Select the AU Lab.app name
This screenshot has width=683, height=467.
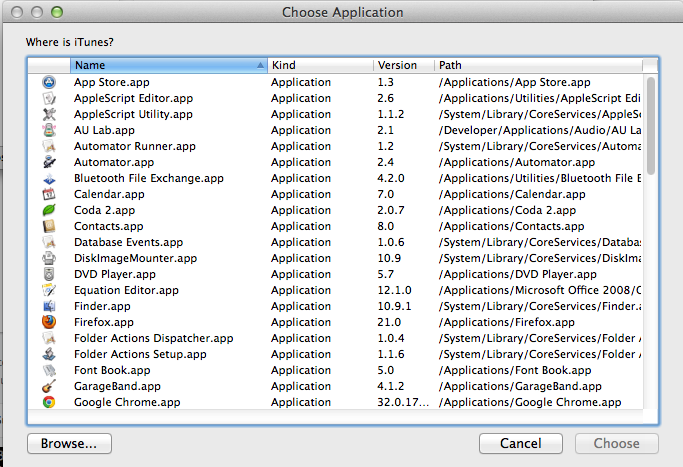coord(104,130)
